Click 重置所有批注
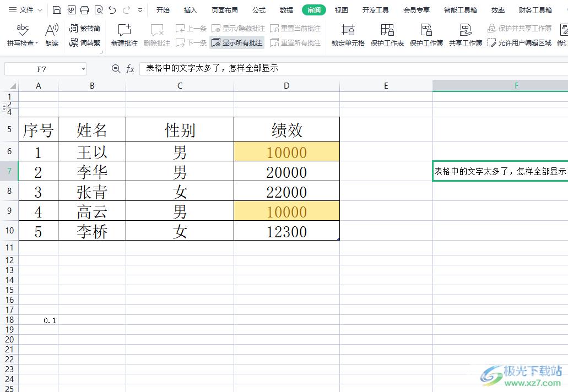 (296, 43)
